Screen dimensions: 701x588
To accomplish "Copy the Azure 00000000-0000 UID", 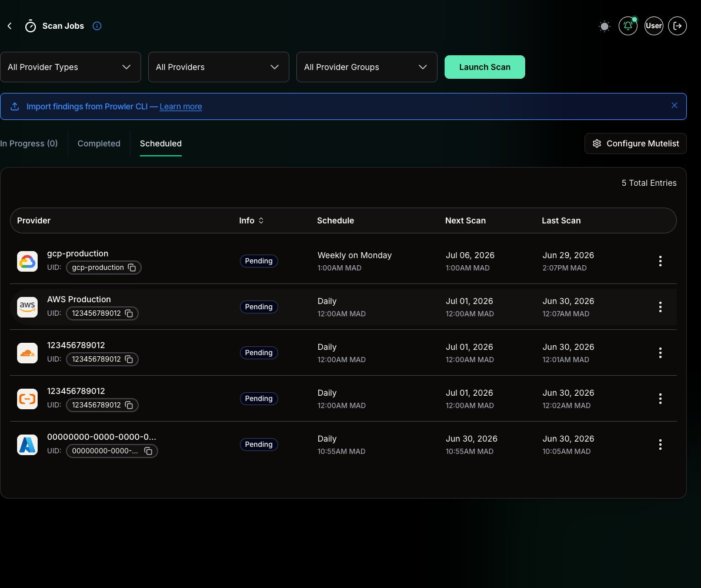I will [148, 451].
